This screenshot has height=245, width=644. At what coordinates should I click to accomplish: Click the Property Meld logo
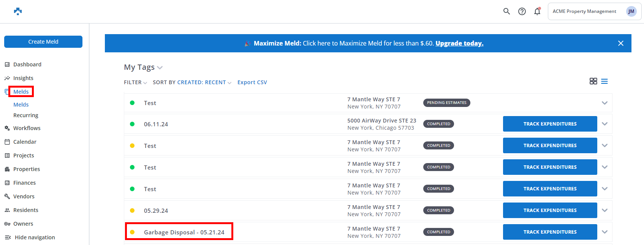click(x=18, y=11)
